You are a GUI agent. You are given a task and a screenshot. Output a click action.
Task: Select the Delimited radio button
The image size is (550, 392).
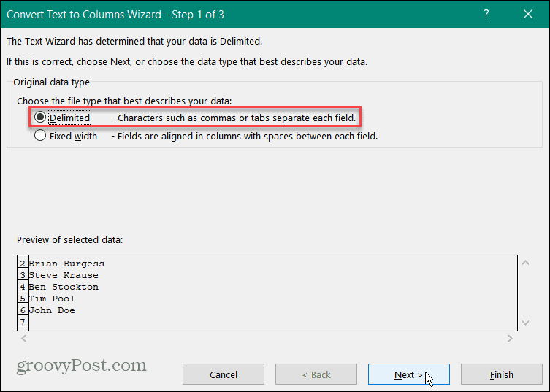[40, 117]
